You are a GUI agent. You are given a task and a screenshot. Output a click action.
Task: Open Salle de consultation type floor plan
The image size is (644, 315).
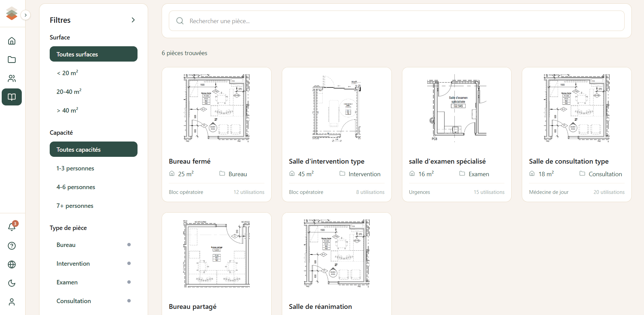click(577, 108)
